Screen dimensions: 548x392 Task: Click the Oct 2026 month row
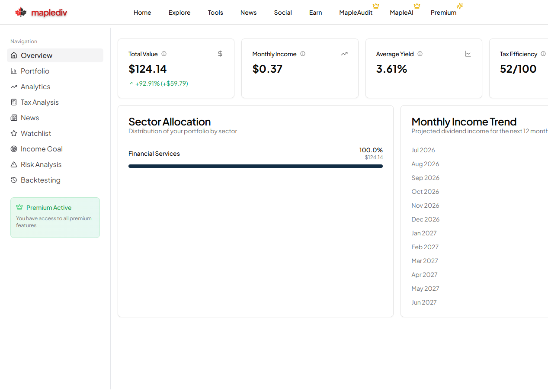425,192
